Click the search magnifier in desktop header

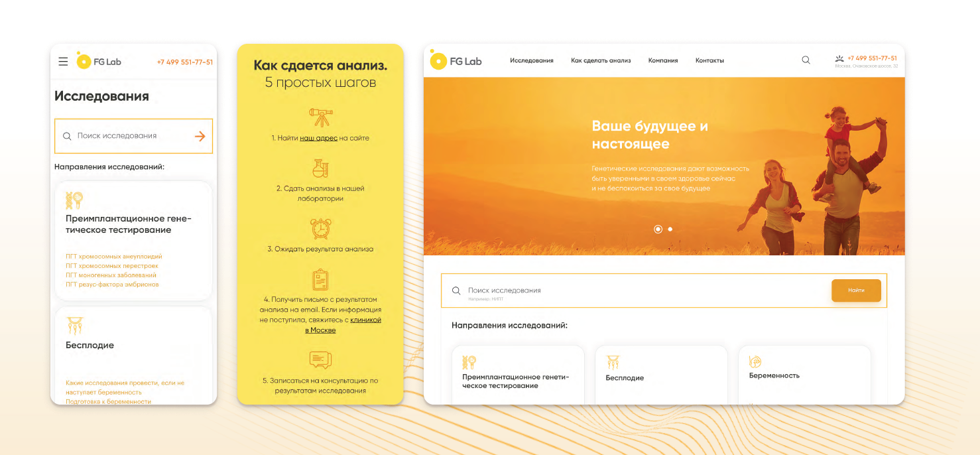pos(806,60)
